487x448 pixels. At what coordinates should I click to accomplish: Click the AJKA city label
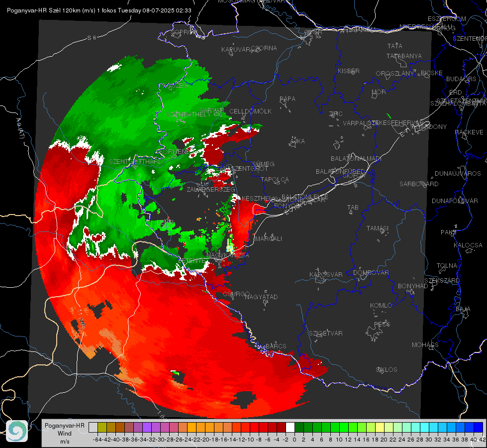tap(297, 141)
